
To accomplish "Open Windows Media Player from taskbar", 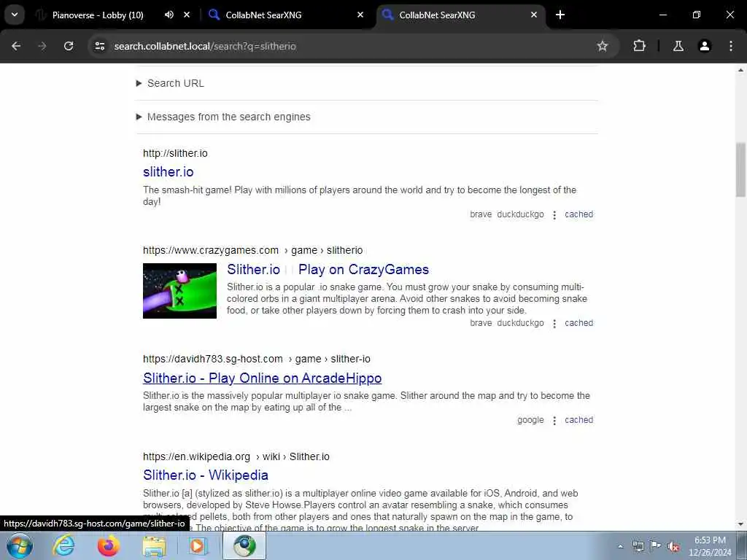I will point(197,546).
